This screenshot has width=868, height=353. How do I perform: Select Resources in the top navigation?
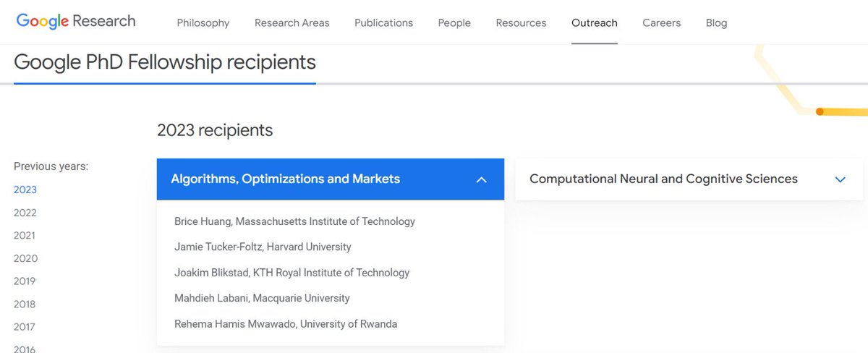(521, 22)
